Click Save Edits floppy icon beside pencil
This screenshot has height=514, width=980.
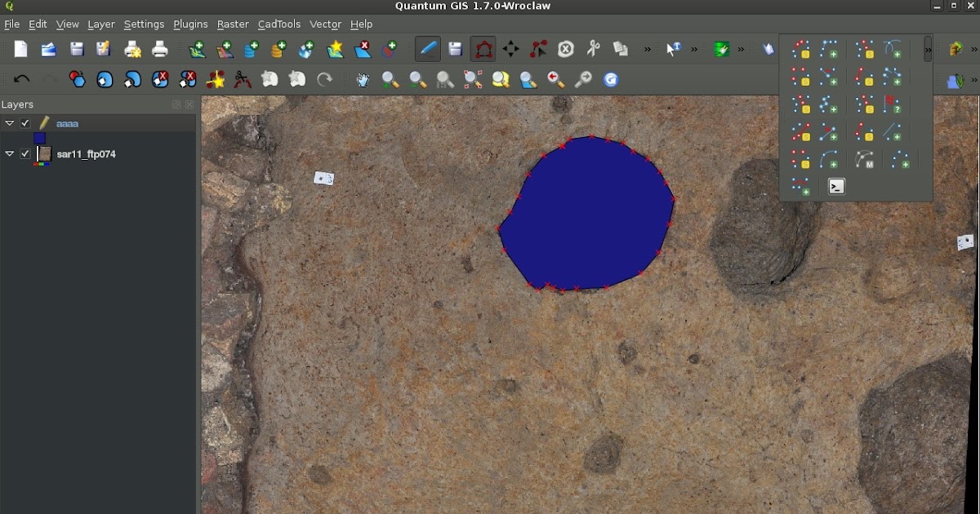456,50
